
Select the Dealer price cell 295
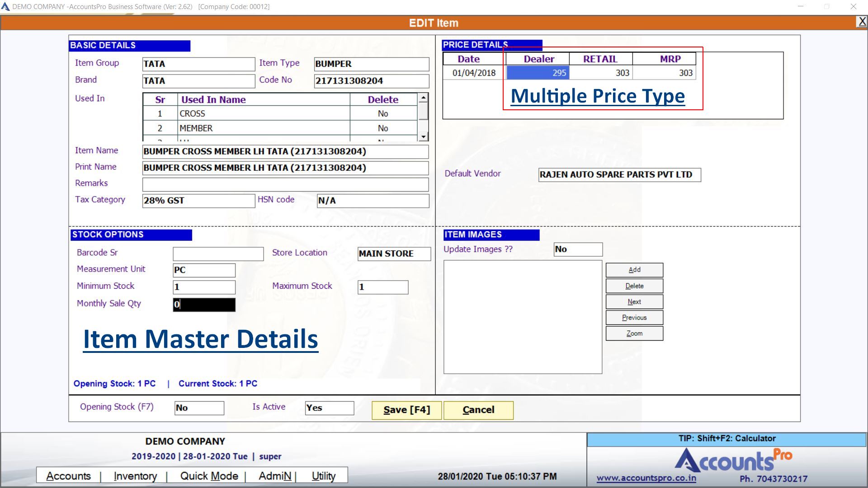coord(538,73)
